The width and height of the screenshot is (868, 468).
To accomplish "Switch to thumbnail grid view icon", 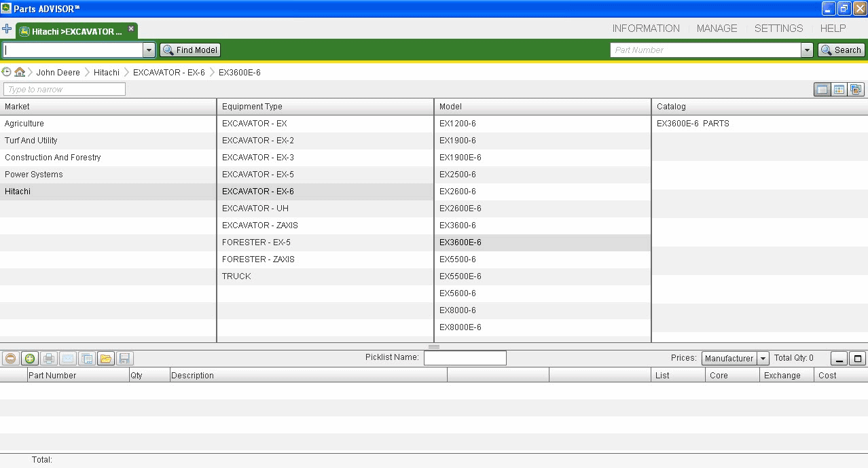I will click(839, 90).
